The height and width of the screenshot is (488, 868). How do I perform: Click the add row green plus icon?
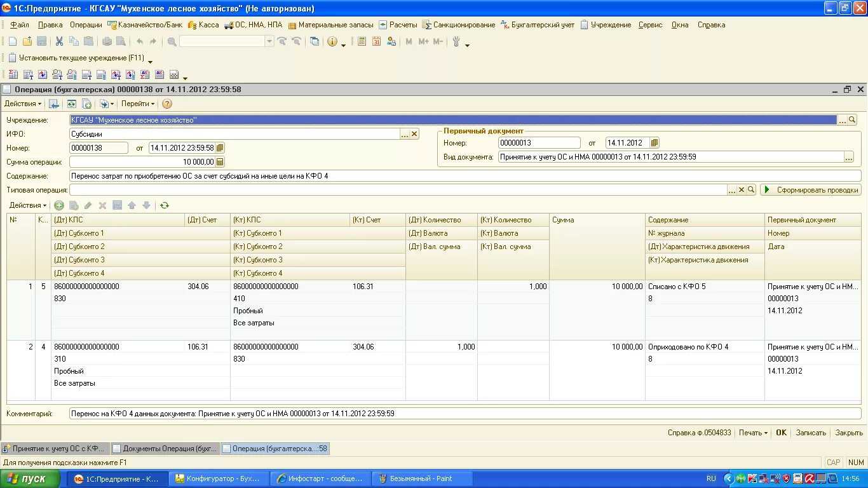59,205
